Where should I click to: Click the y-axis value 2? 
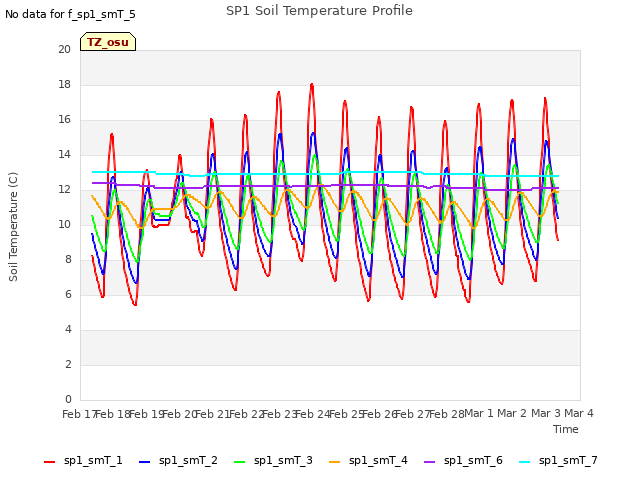[68, 364]
